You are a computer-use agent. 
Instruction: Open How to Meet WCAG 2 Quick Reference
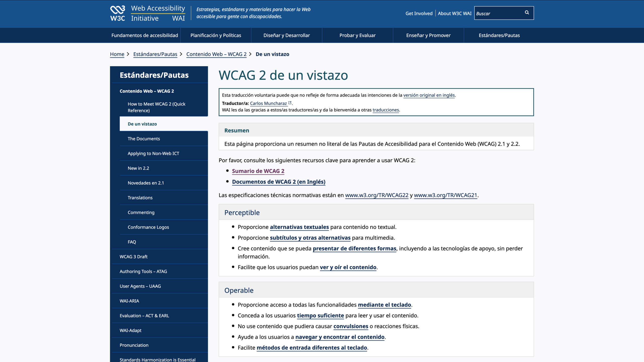156,107
